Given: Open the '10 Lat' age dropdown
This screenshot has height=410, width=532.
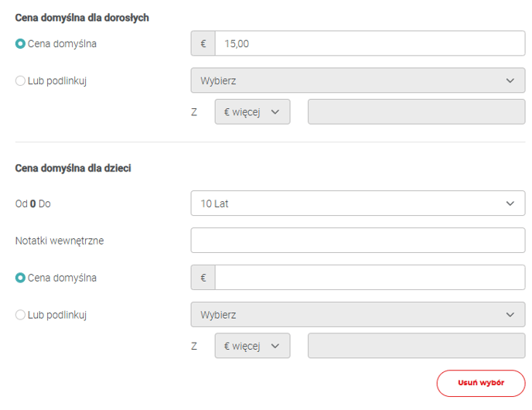Looking at the screenshot, I should [x=357, y=203].
